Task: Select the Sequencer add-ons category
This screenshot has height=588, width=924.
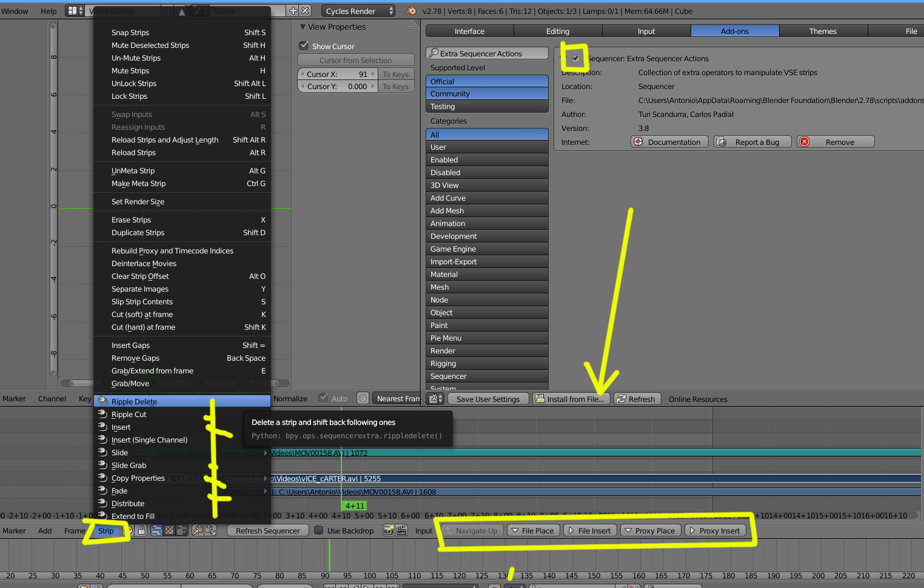Action: pos(487,376)
